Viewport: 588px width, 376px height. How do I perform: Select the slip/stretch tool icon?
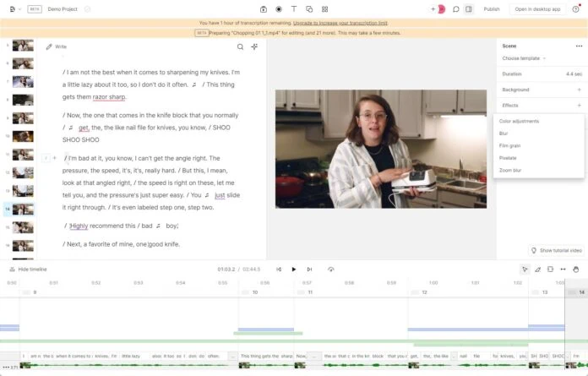[563, 270]
